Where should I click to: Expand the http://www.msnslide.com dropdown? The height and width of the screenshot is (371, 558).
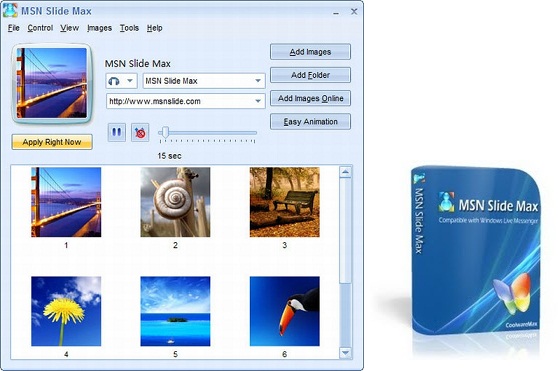258,101
